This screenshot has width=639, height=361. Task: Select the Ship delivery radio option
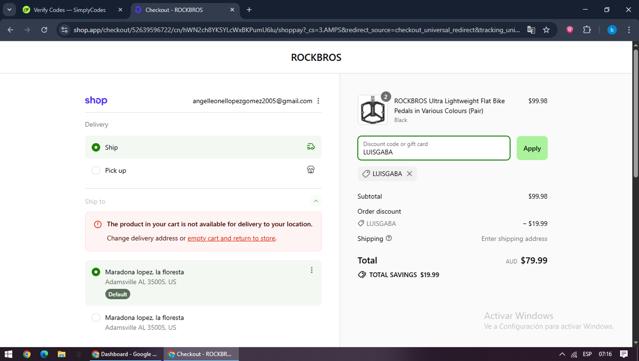tap(96, 147)
